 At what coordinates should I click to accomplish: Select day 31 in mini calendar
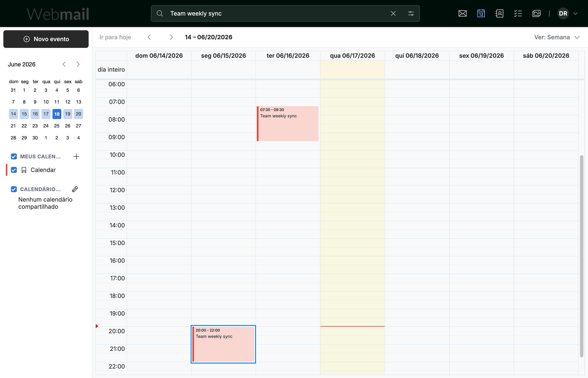click(13, 90)
